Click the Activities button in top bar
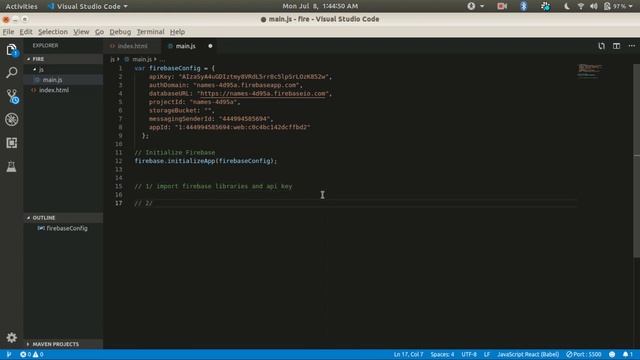This screenshot has height=360, width=640. (21, 6)
